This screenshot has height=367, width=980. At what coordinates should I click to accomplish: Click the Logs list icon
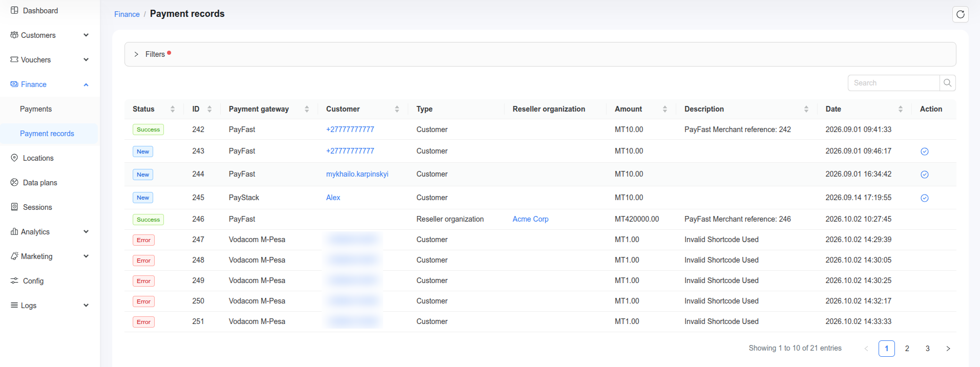click(x=14, y=305)
